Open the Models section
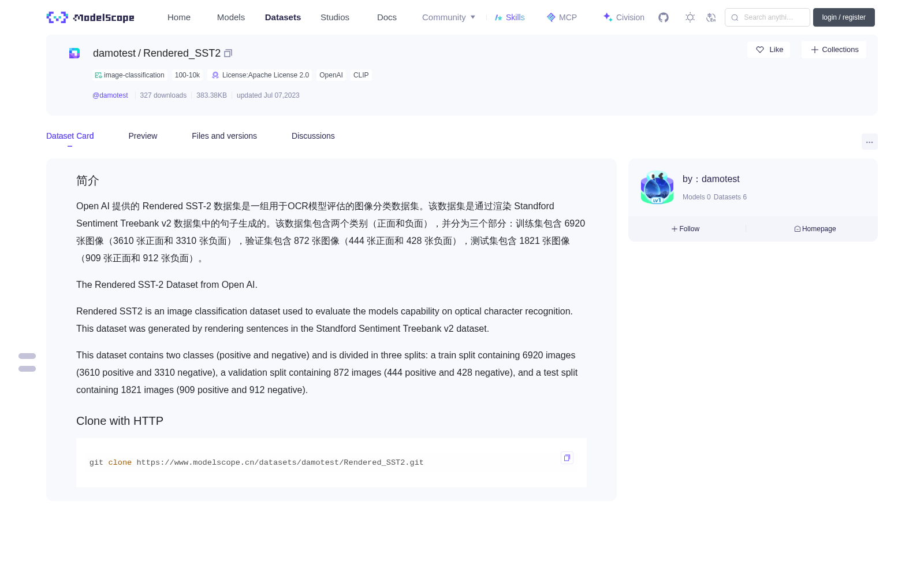The height and width of the screenshot is (578, 924). [x=231, y=17]
